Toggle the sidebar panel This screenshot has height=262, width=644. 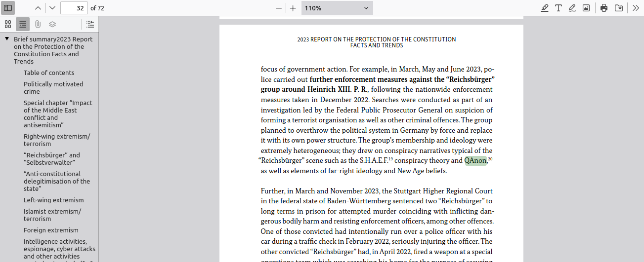(8, 8)
